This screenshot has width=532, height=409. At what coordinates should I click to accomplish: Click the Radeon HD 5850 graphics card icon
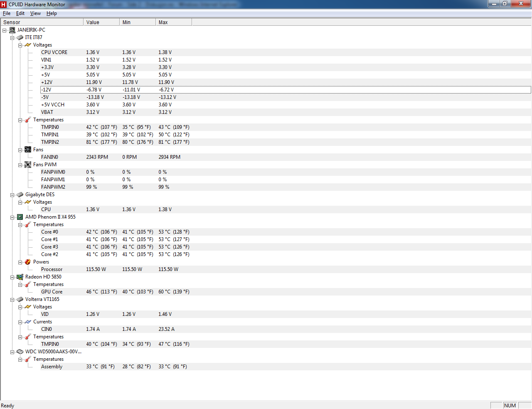(20, 277)
